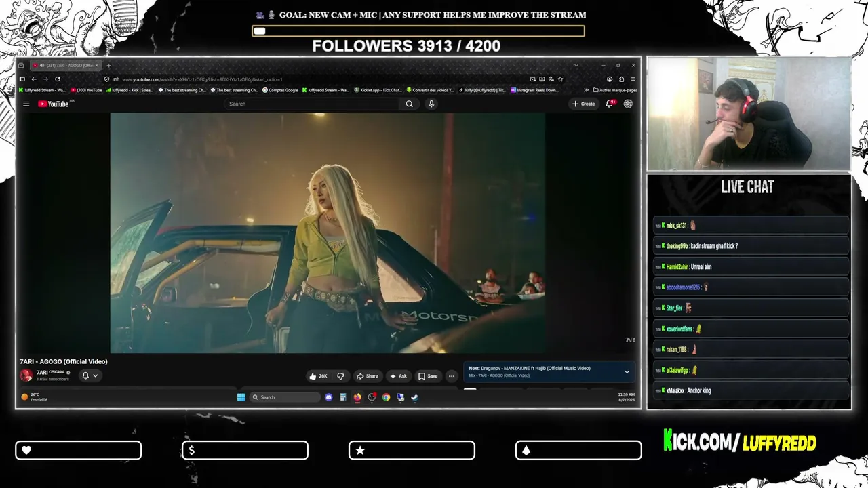Image resolution: width=868 pixels, height=488 pixels.
Task: Open the 7ARI channel avatar
Action: [x=26, y=375]
